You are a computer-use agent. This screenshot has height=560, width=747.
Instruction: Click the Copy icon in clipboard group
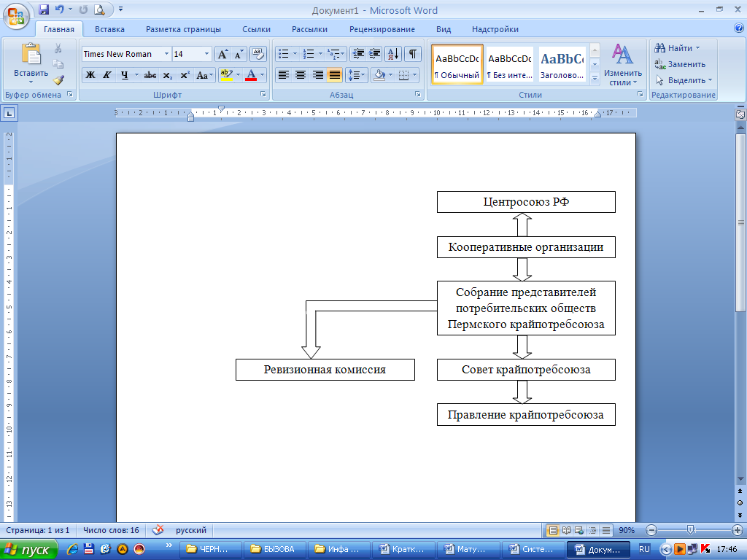click(x=58, y=64)
